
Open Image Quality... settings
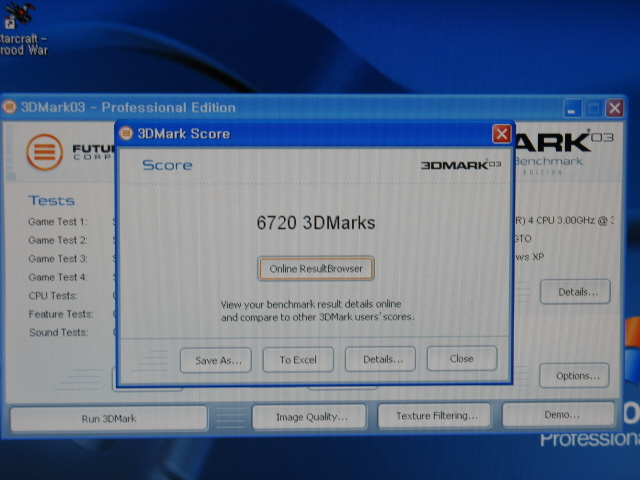tap(309, 417)
